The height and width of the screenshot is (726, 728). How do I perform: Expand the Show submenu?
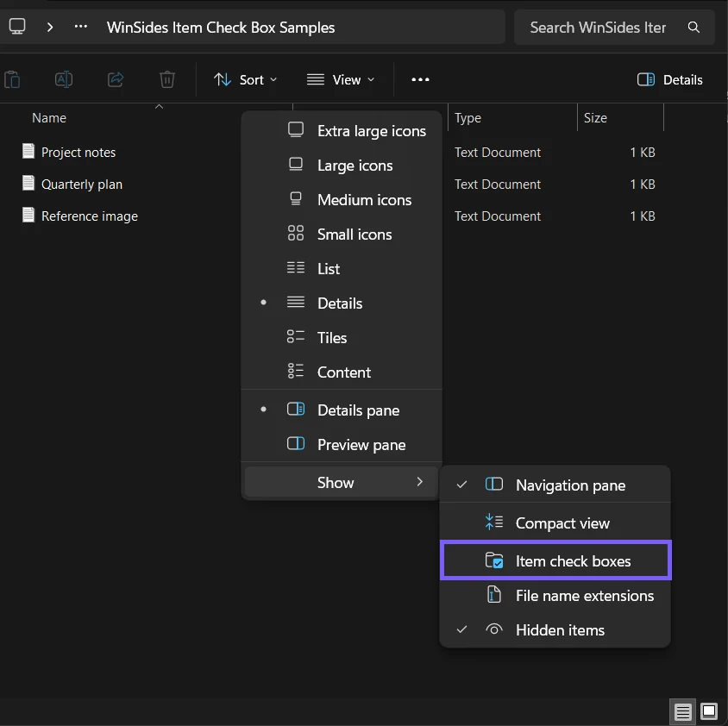(x=342, y=483)
